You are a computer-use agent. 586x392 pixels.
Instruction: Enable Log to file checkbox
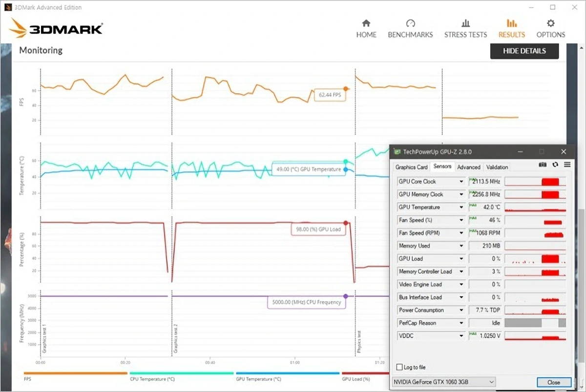pyautogui.click(x=400, y=367)
